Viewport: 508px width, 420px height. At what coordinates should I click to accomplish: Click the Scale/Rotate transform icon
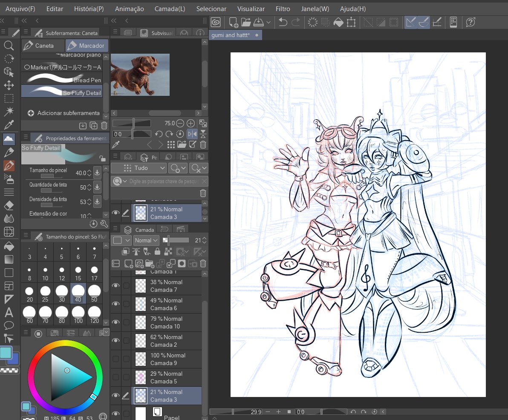point(351,22)
